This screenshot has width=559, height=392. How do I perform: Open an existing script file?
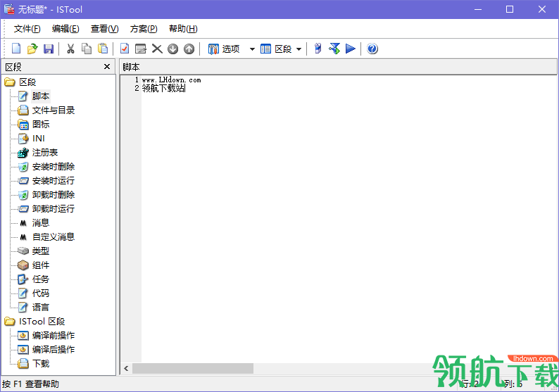pyautogui.click(x=32, y=49)
